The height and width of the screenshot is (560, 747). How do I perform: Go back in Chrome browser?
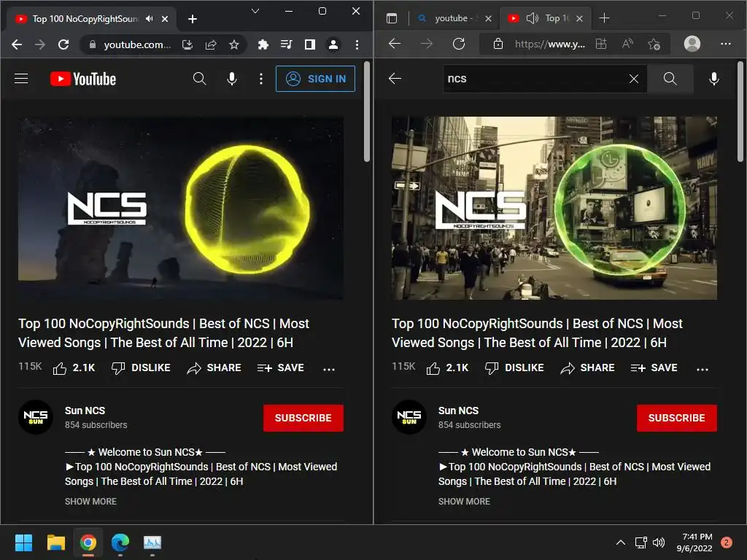pos(17,44)
